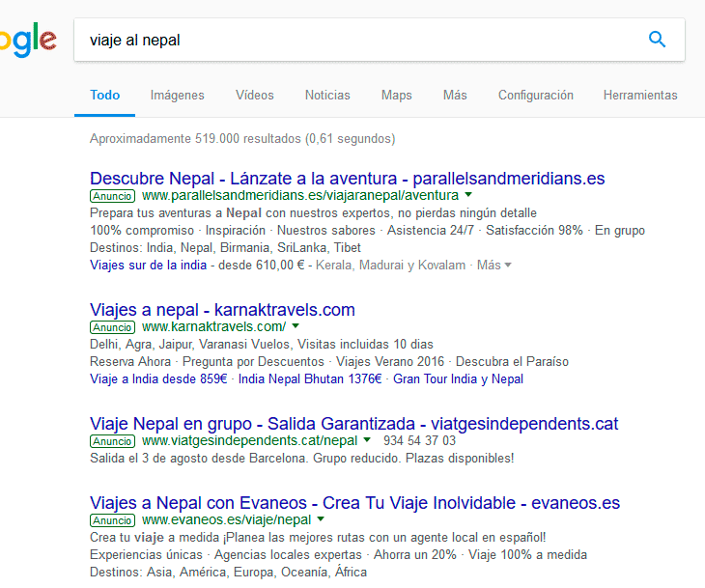The image size is (705, 588).
Task: Open 'Viajes a Nepal con Evaneos' ad title
Action: pos(354,503)
